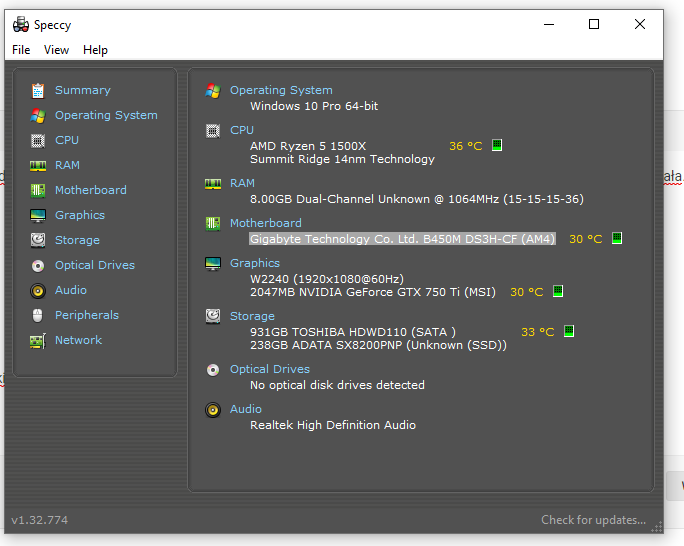Click the Windows flag icon in summary panel
The width and height of the screenshot is (684, 546).
tap(213, 91)
